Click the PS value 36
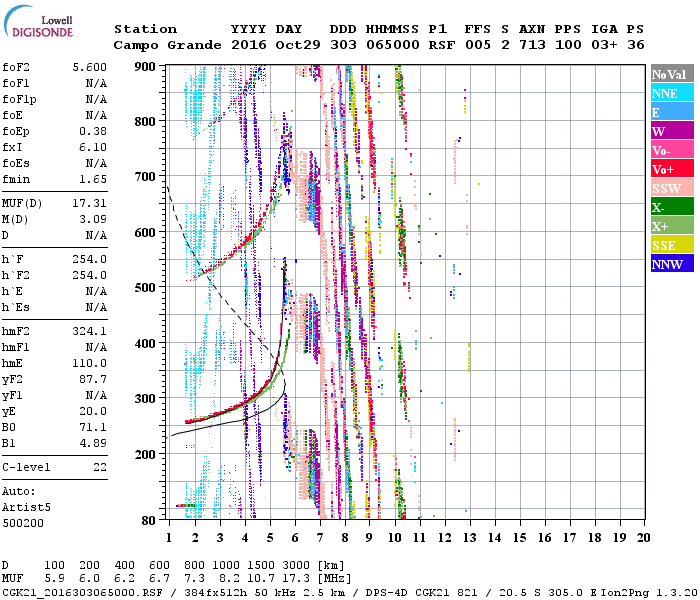The height and width of the screenshot is (600, 700). tap(636, 45)
